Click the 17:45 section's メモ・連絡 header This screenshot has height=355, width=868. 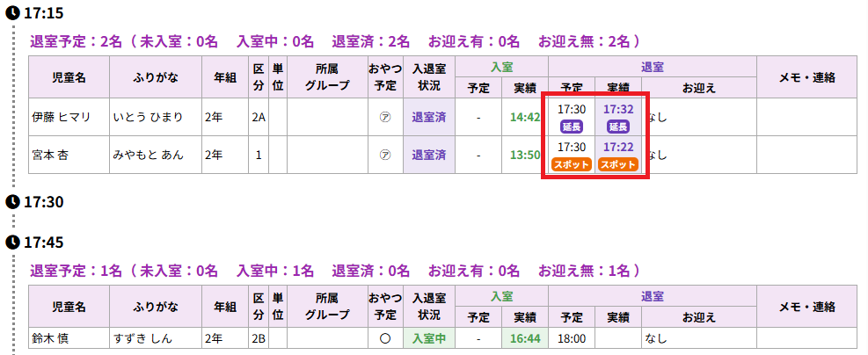pos(806,307)
